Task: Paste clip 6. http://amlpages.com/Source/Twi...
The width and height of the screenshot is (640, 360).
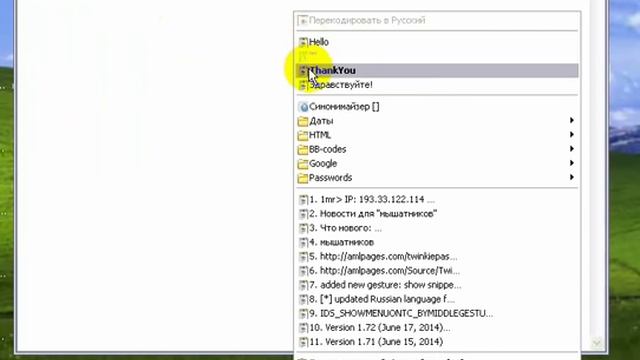Action: [x=437, y=271]
